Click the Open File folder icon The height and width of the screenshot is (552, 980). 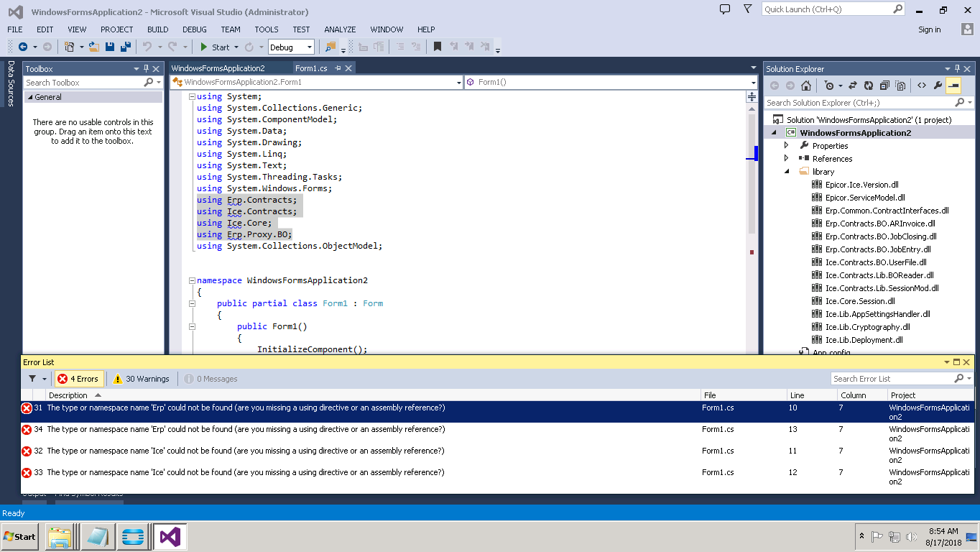pos(94,47)
